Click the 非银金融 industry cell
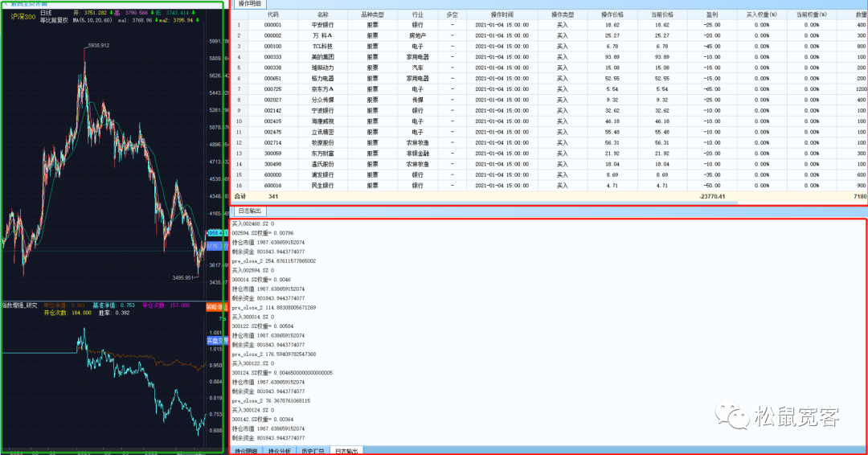The width and height of the screenshot is (868, 455). [418, 154]
